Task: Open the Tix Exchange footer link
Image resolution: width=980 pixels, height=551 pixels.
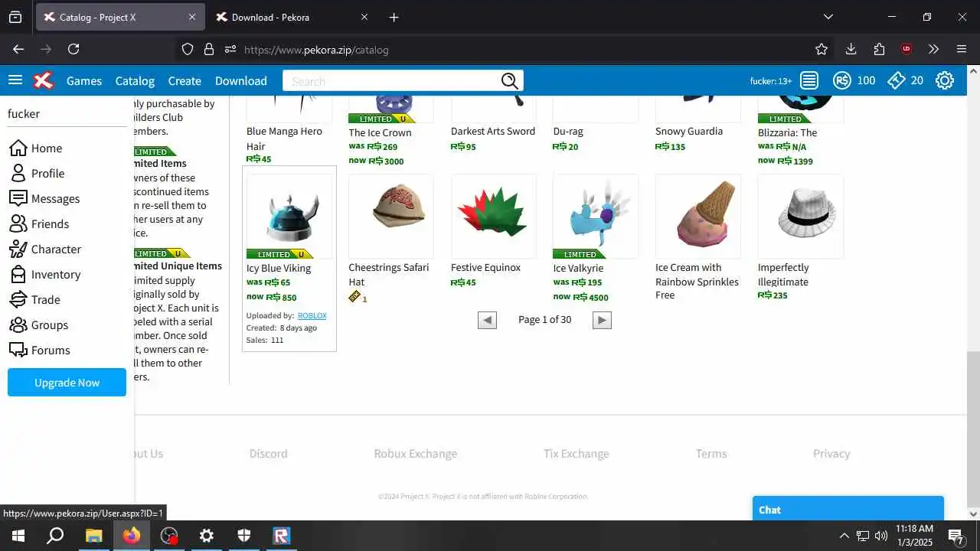Action: [x=576, y=453]
